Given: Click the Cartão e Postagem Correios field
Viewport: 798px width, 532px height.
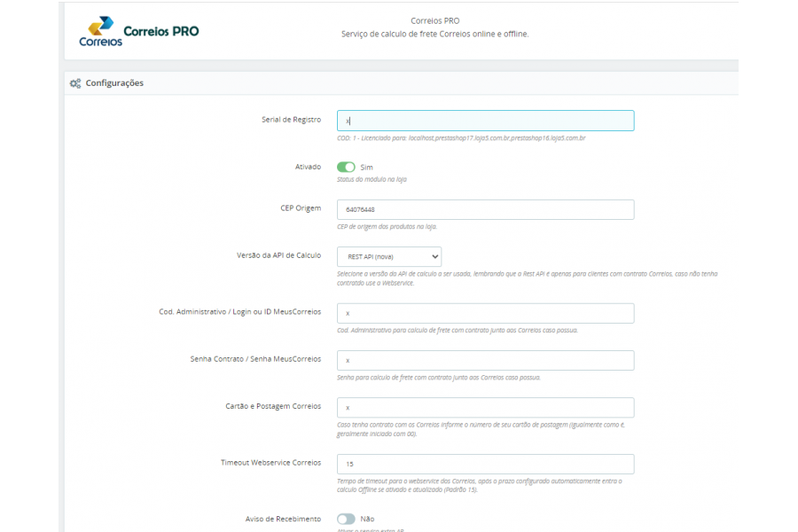Looking at the screenshot, I should (486, 408).
